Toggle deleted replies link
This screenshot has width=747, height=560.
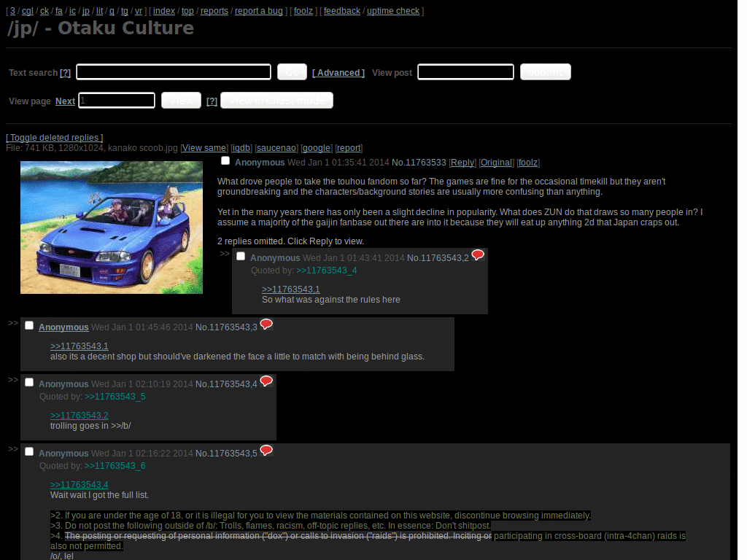coord(54,138)
